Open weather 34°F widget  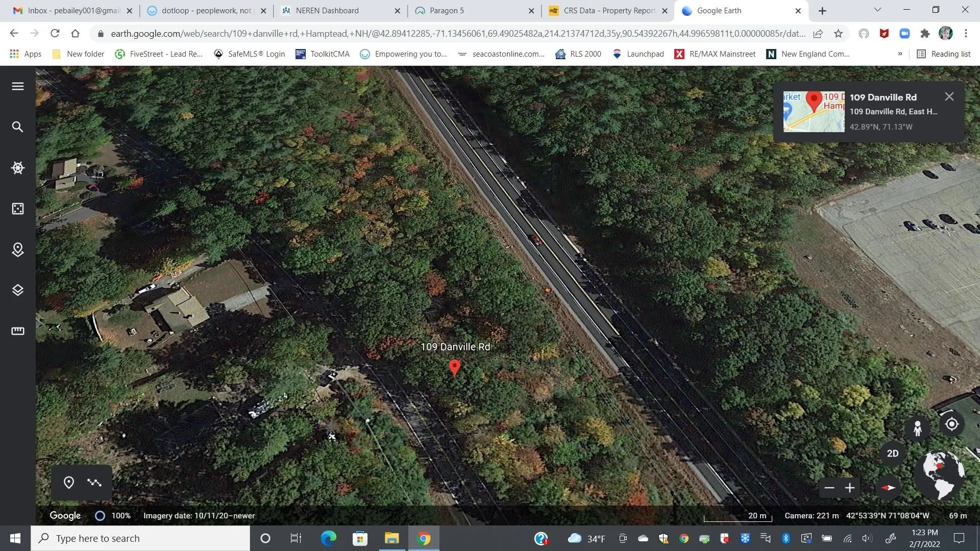tap(586, 538)
